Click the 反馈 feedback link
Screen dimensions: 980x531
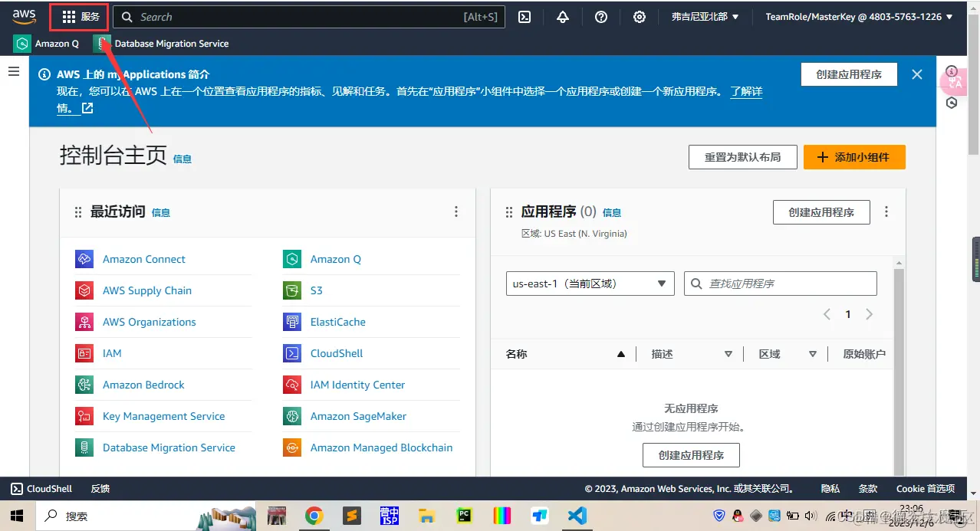(x=100, y=489)
